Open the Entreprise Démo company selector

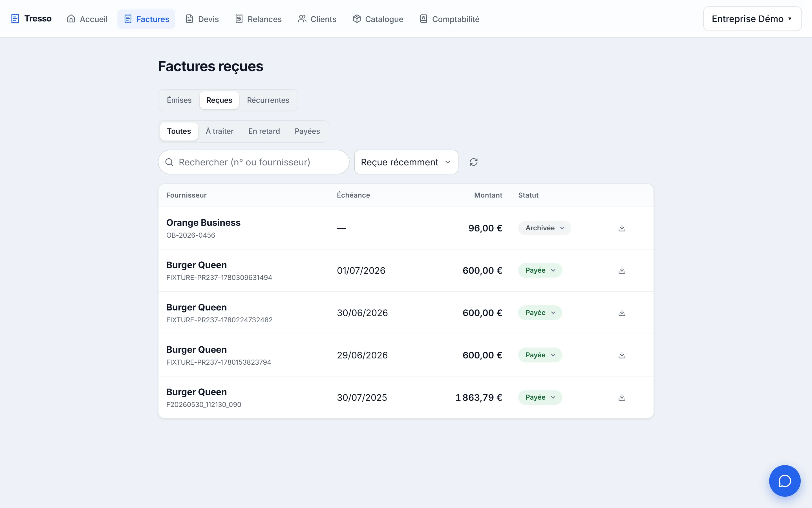tap(752, 19)
